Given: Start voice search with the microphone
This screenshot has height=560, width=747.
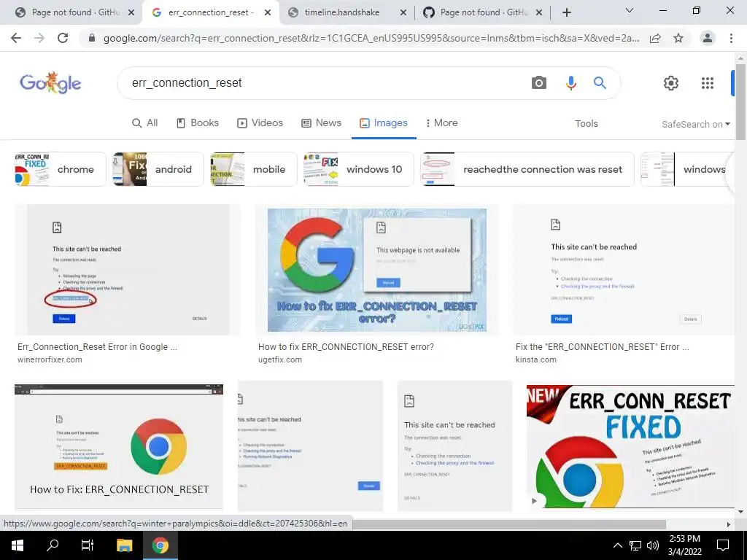Looking at the screenshot, I should coord(570,83).
